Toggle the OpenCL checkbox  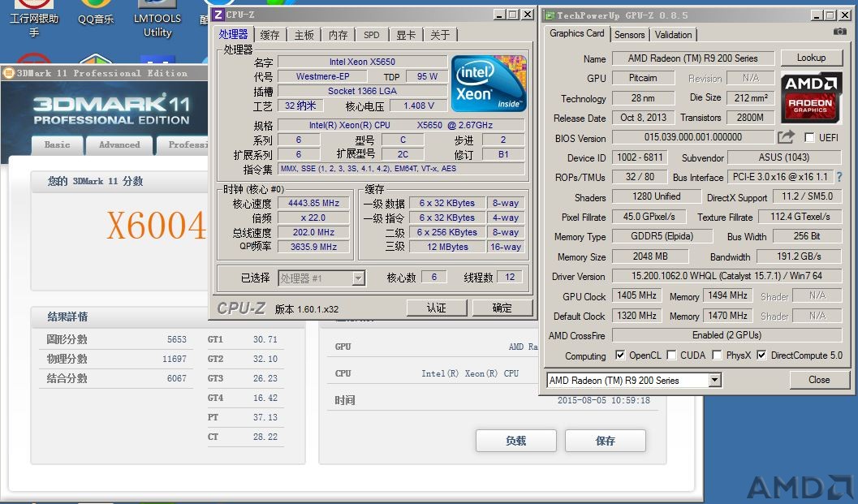tap(620, 355)
